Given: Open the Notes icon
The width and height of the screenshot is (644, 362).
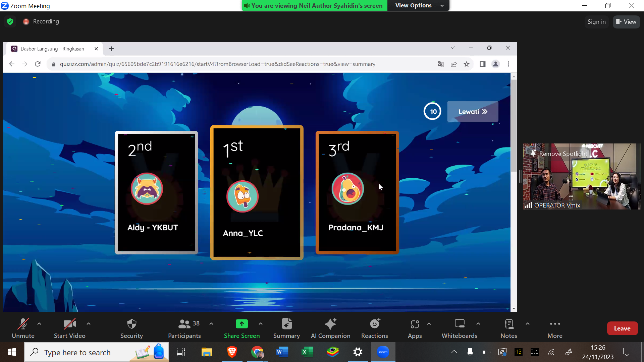Looking at the screenshot, I should click(x=508, y=324).
